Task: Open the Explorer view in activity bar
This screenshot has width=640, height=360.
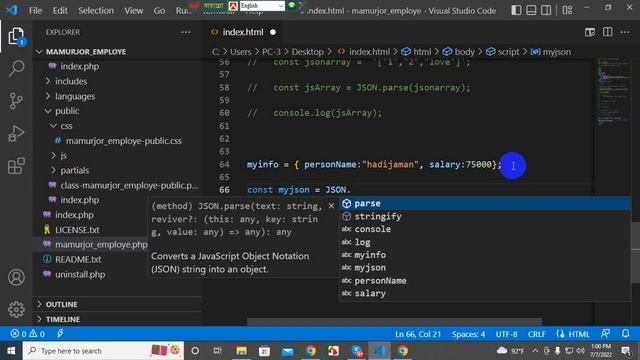Action: point(16,36)
